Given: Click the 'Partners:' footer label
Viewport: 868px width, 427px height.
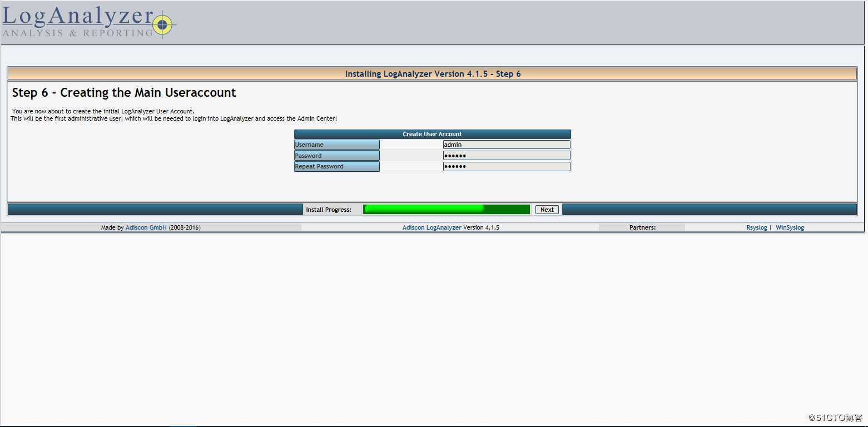Looking at the screenshot, I should click(642, 227).
